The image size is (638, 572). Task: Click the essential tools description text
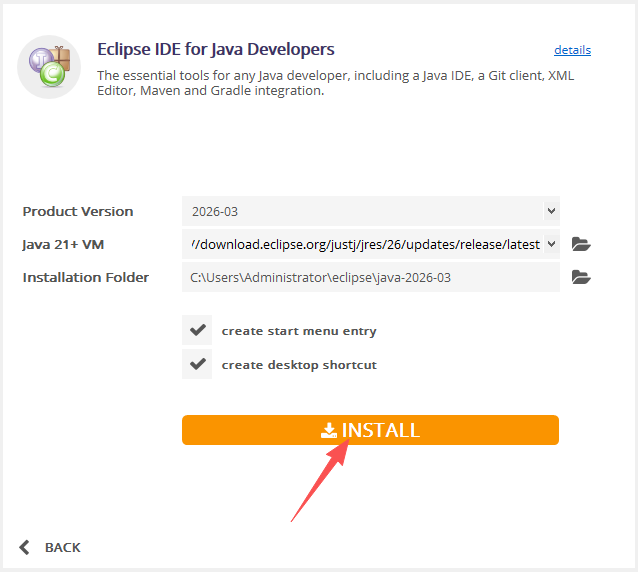pos(335,83)
